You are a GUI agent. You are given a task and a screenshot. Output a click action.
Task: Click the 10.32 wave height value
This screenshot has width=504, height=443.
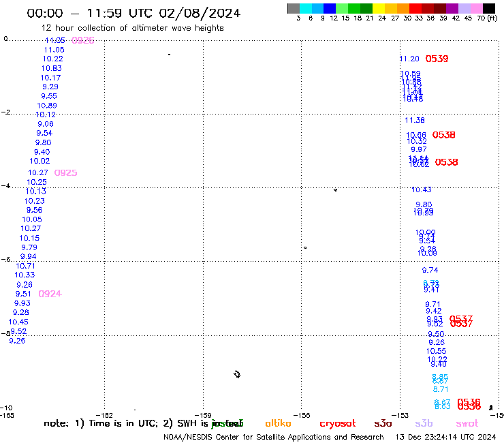tap(417, 142)
